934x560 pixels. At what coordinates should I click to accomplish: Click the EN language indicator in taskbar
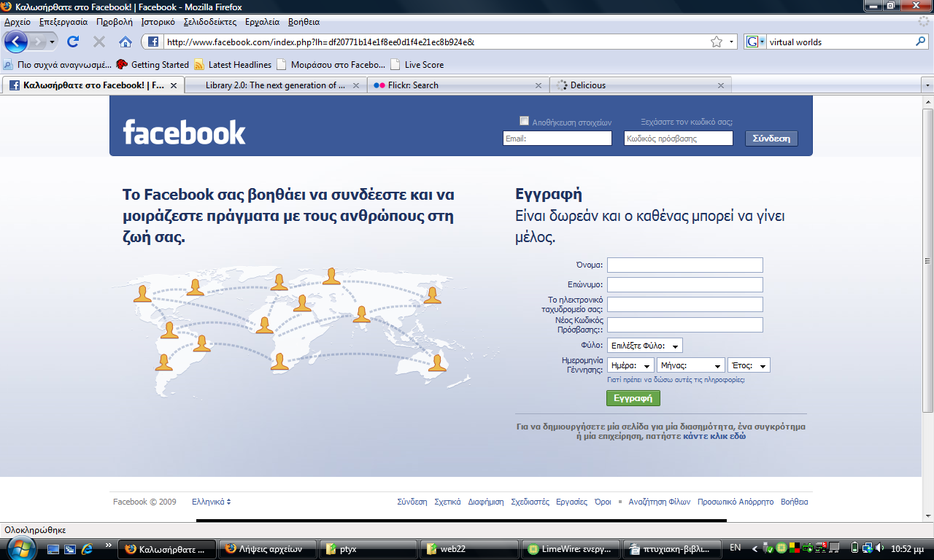pos(736,548)
